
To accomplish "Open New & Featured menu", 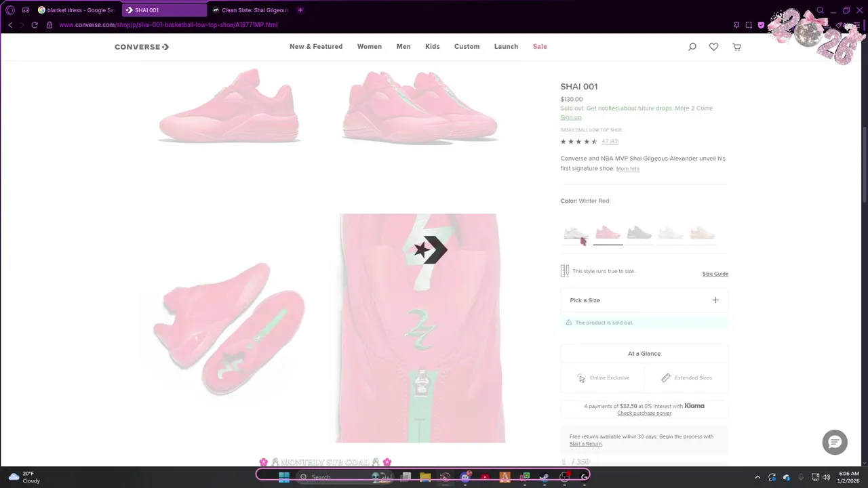I will click(x=316, y=47).
